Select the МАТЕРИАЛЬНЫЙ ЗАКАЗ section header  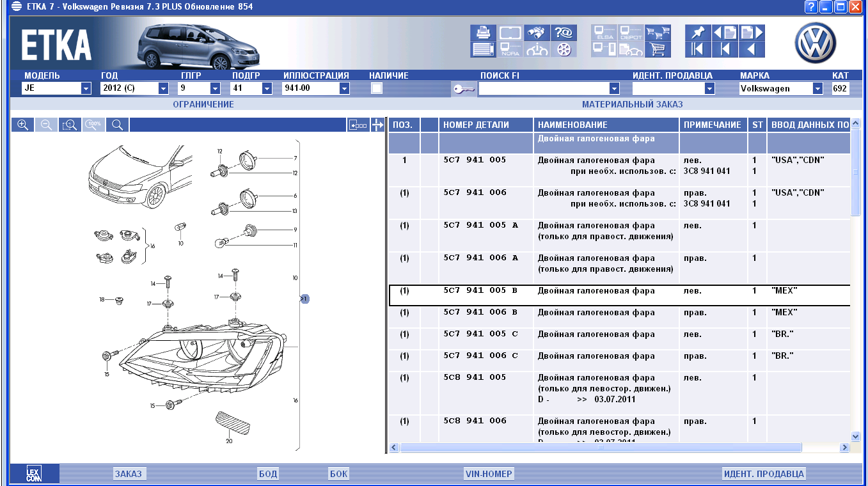pos(633,104)
